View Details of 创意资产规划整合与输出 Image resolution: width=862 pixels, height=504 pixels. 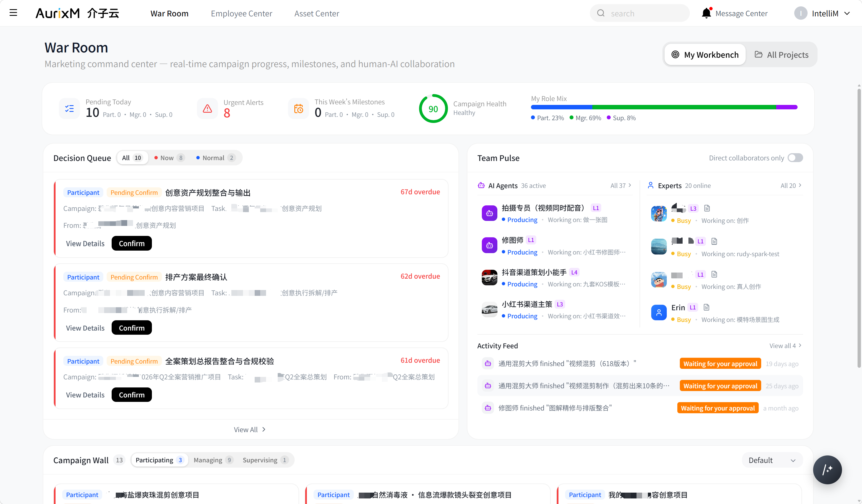[x=85, y=243]
